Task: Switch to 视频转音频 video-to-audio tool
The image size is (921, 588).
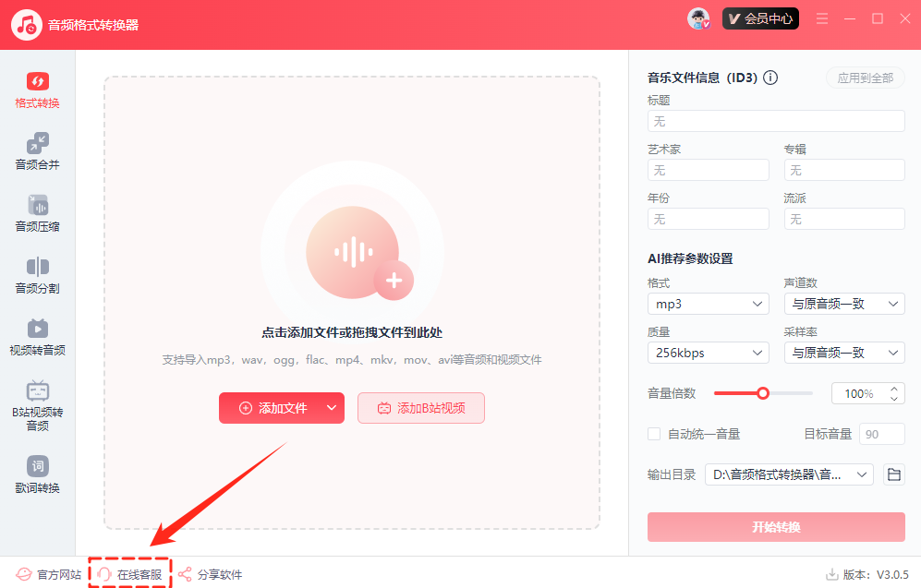Action: pos(37,337)
